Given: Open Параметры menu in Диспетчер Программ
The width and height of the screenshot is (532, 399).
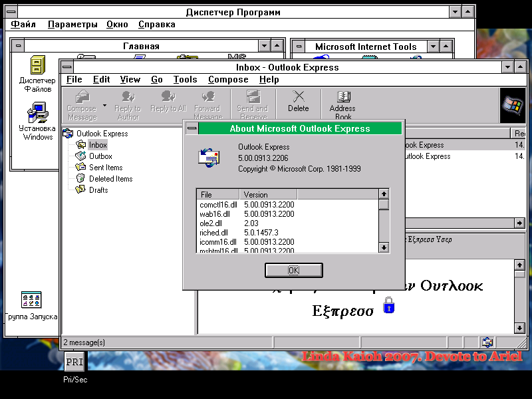Looking at the screenshot, I should pyautogui.click(x=72, y=25).
